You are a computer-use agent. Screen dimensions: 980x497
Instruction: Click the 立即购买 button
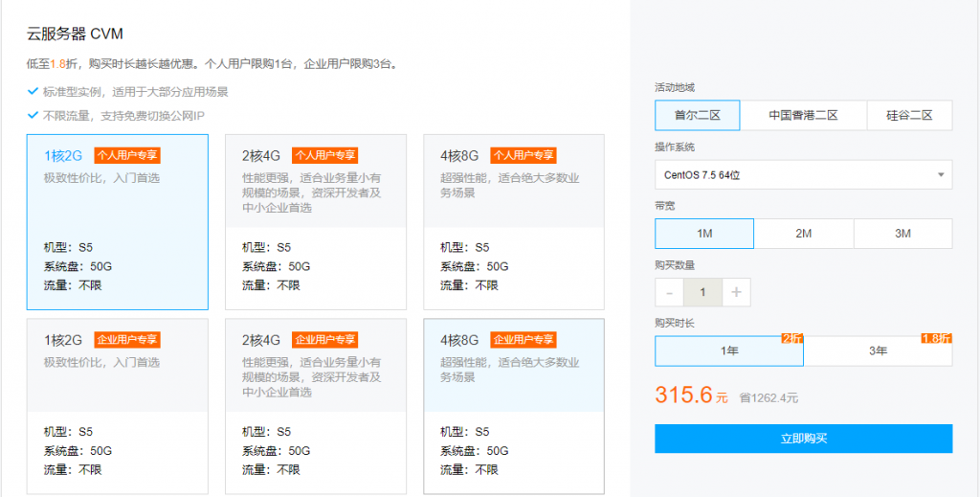coord(804,439)
